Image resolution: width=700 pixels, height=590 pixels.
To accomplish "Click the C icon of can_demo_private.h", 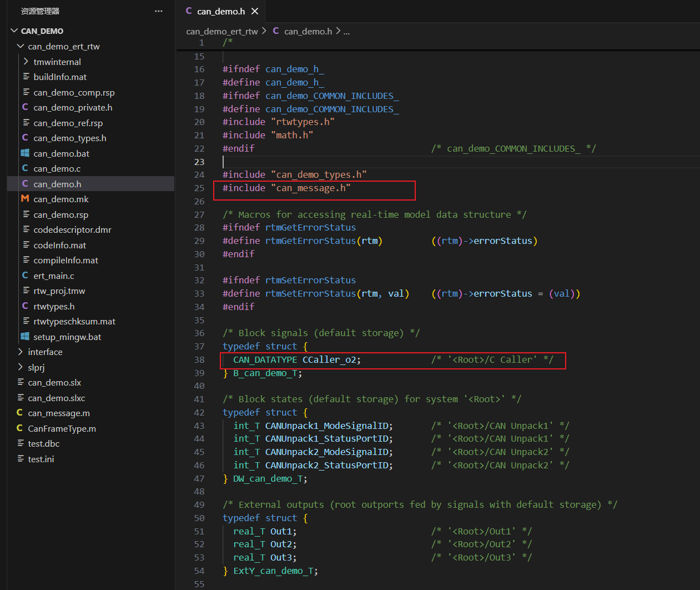I will [25, 107].
